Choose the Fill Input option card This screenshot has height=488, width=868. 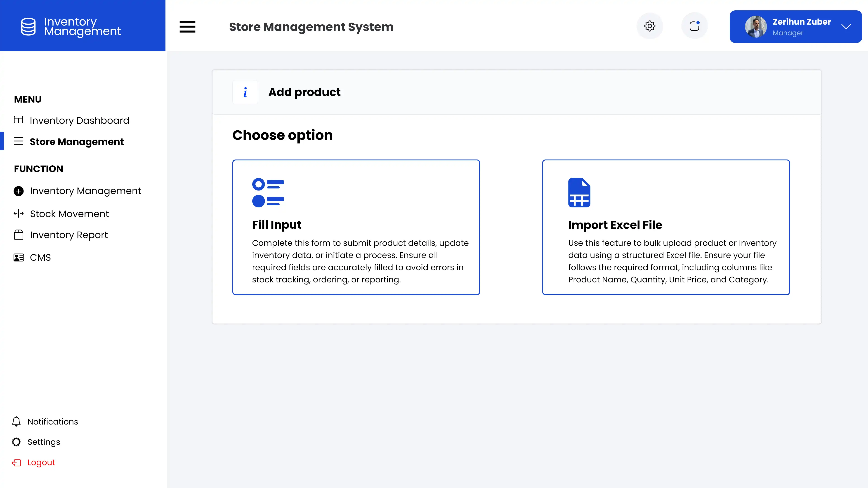click(x=356, y=227)
